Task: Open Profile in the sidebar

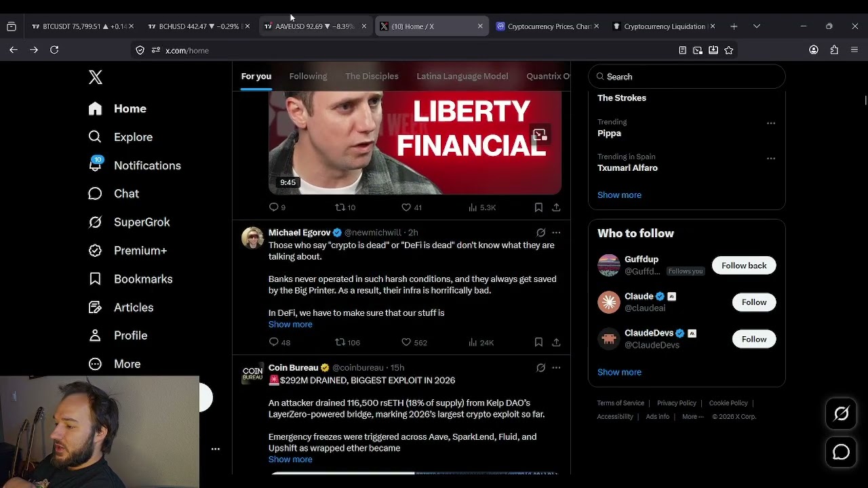Action: coord(118,335)
